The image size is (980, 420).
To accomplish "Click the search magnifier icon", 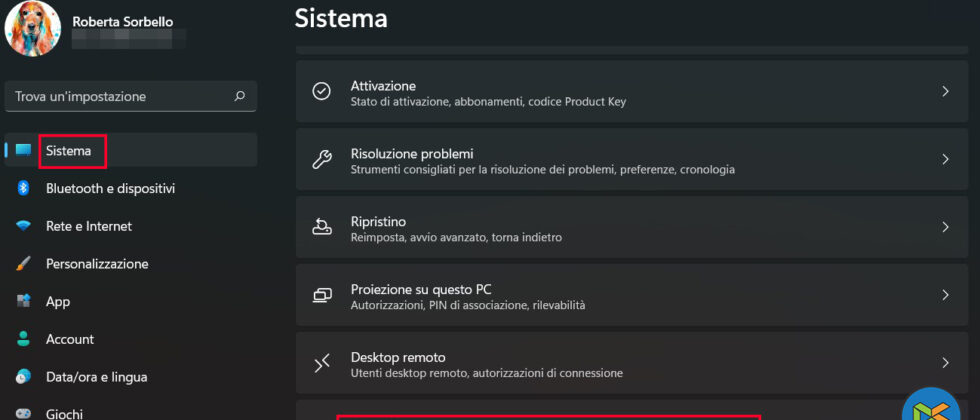I will pos(239,97).
